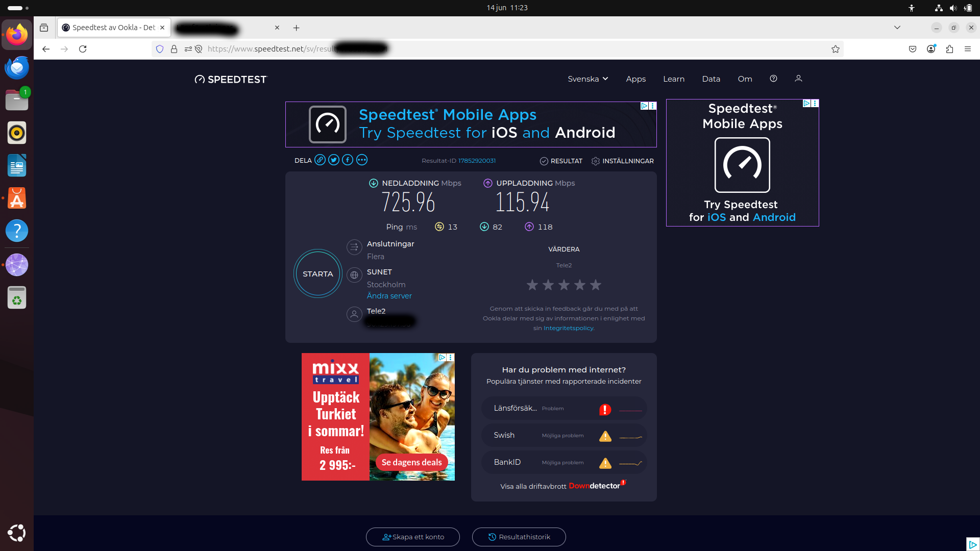Close Speedtest av Ookla tab
The width and height of the screenshot is (980, 551).
162,28
